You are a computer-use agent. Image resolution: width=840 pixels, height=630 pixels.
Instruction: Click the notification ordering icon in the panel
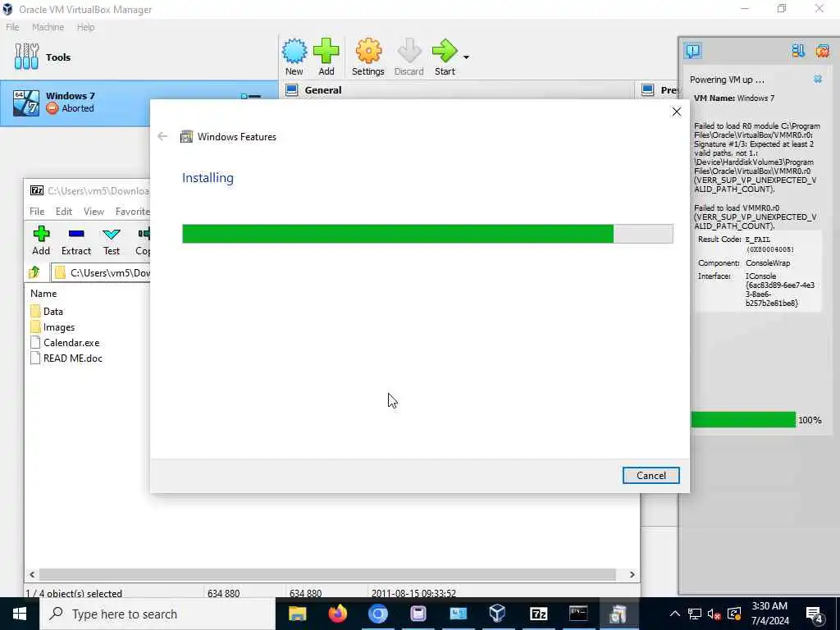(798, 51)
